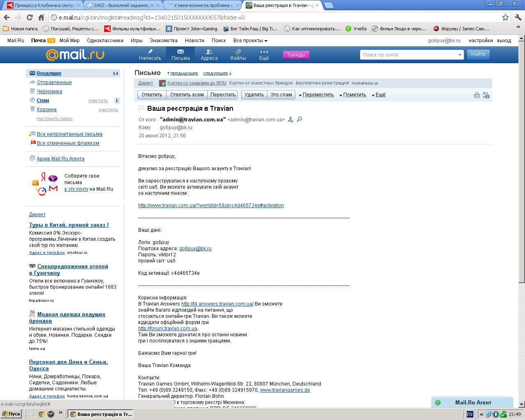Image resolution: width=525 pixels, height=420 pixels.
Task: Add sender to contacts icon
Action: tap(290, 119)
